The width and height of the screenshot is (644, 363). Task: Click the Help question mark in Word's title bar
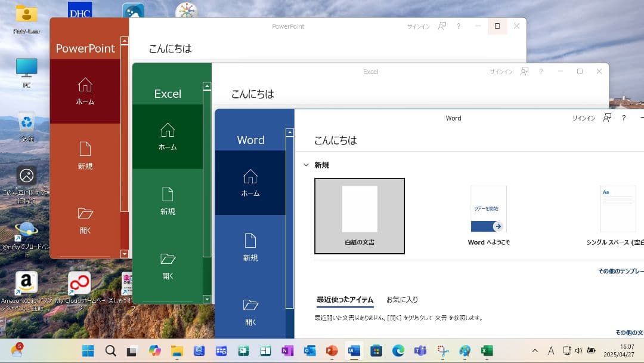coord(624,118)
